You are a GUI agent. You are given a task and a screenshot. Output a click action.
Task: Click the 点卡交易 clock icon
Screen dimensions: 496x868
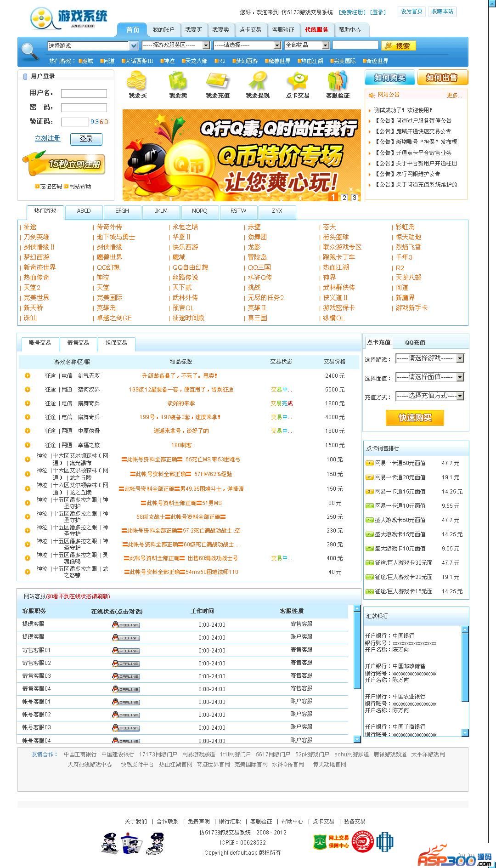click(x=297, y=81)
